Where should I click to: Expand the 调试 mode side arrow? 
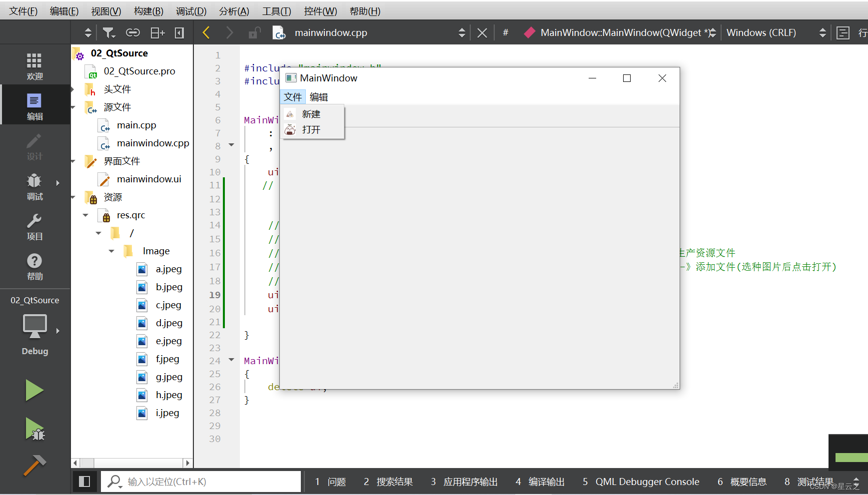58,183
